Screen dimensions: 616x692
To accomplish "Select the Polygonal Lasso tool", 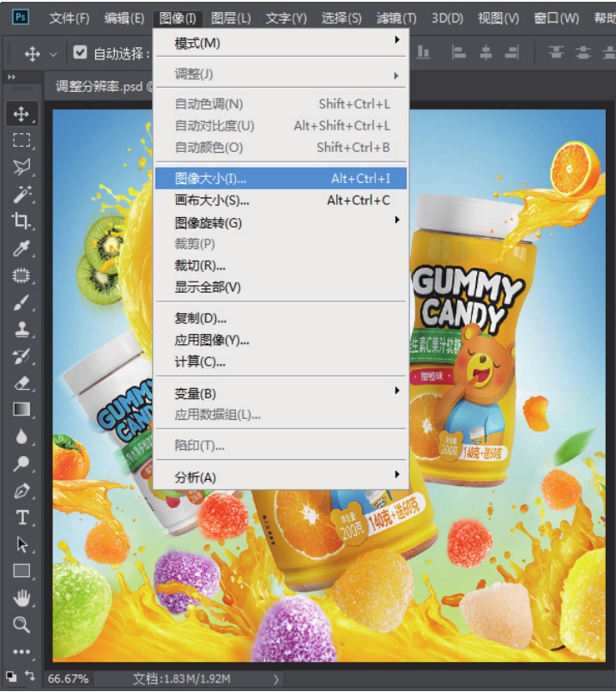I will click(x=21, y=167).
